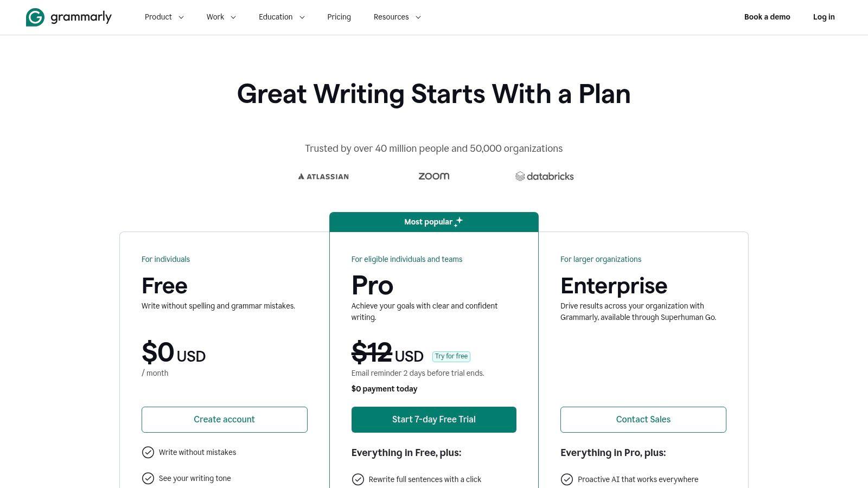Click the checkmark icon beside See your writing tone
Screen dimensions: 868x488
(x=148, y=478)
